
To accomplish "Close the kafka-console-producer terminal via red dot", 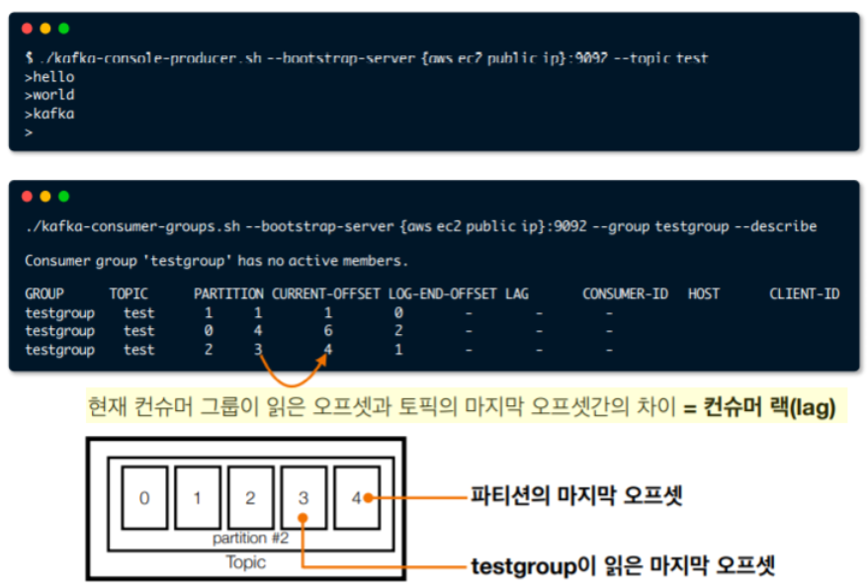I will tap(27, 29).
